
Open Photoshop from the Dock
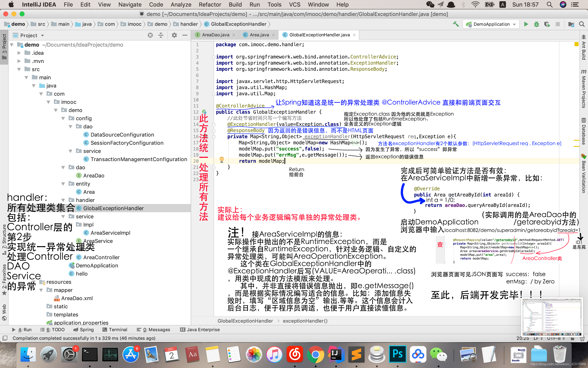coord(398,354)
